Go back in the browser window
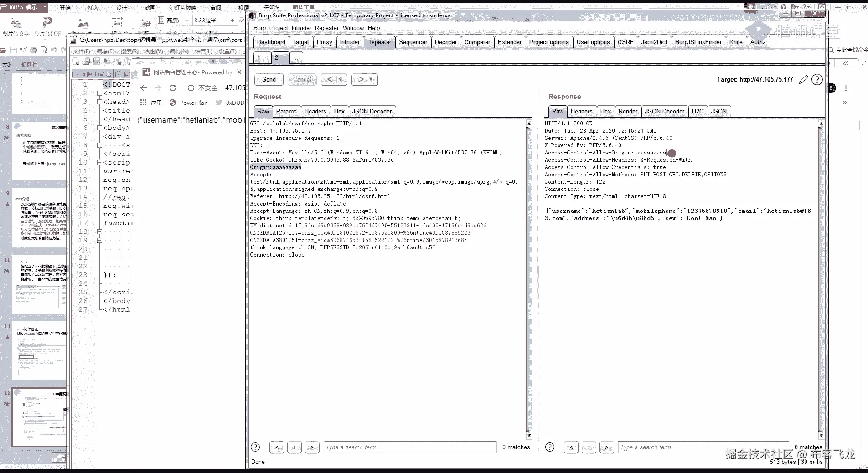 (144, 88)
